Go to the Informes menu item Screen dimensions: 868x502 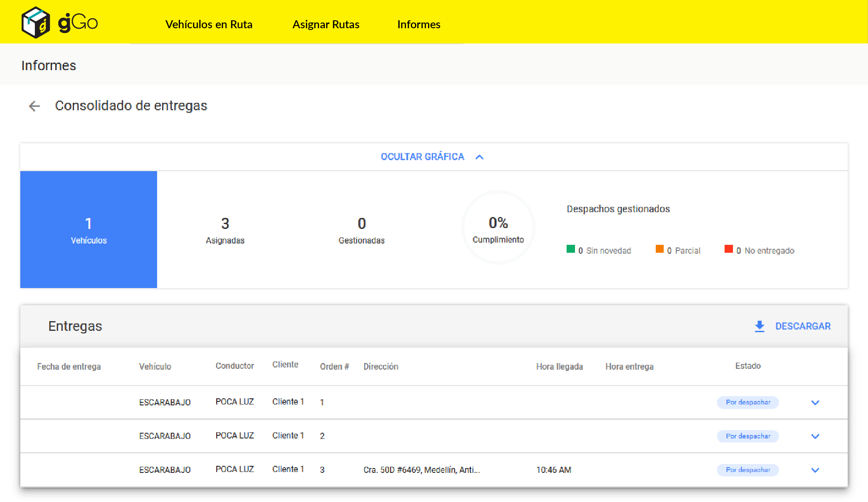(418, 24)
